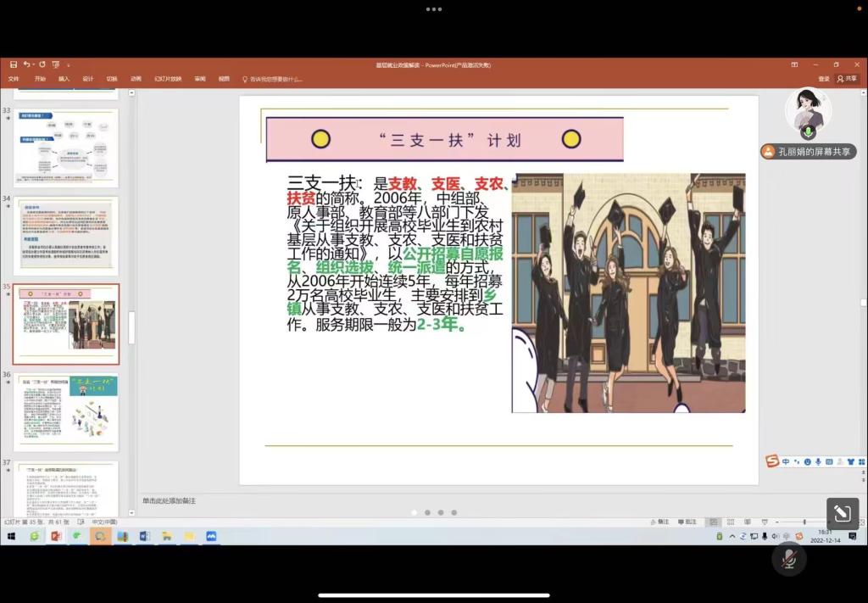Click the 共享 share button
Viewport: 868px width, 603px height.
click(847, 79)
